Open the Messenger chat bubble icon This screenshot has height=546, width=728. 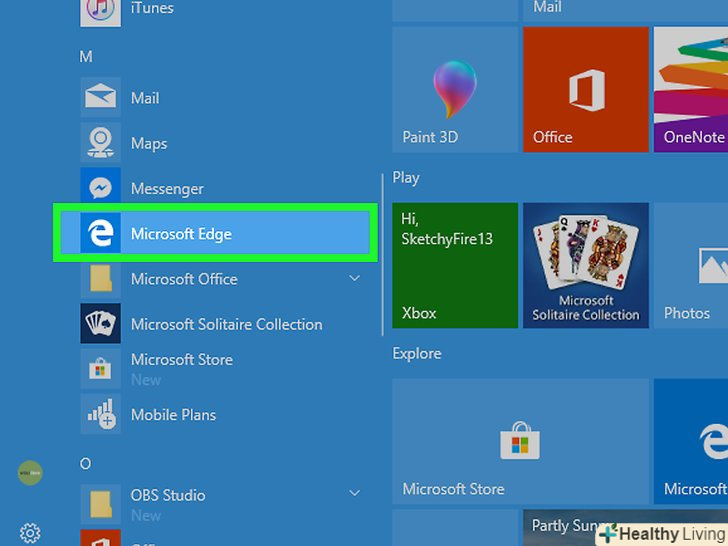(100, 188)
